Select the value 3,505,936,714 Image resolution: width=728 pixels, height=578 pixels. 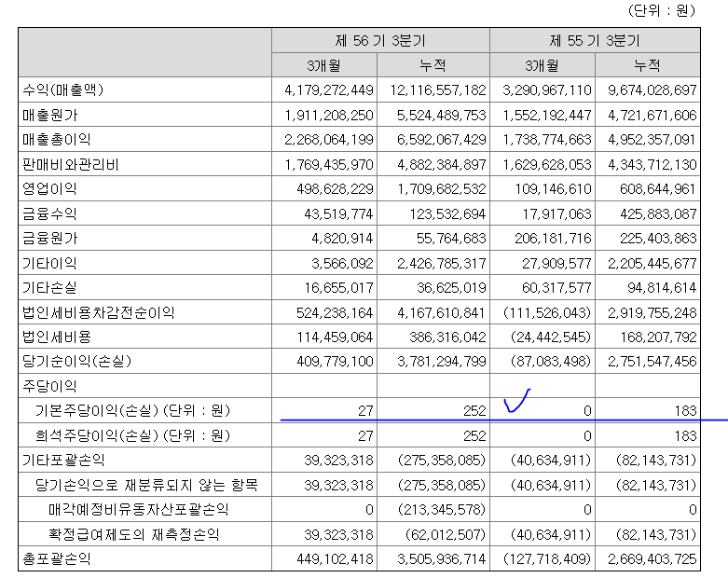click(442, 559)
